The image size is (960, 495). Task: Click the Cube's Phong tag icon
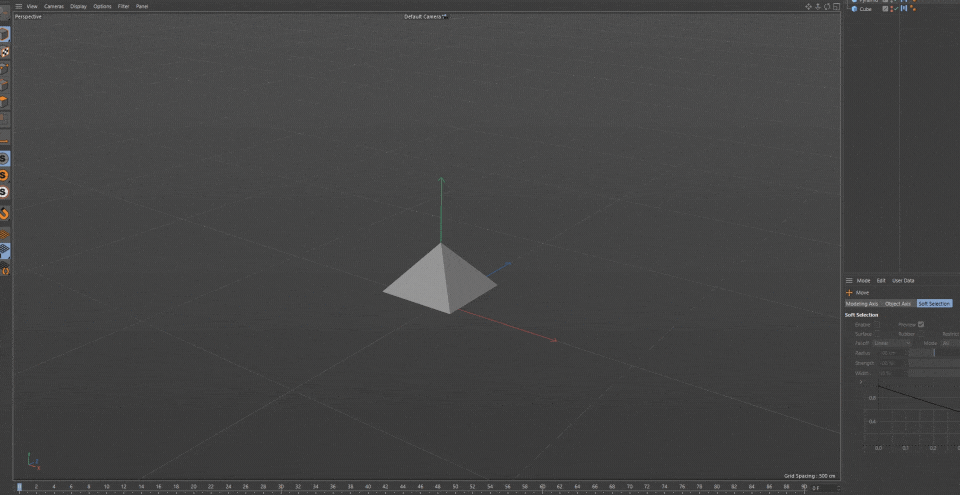(904, 8)
